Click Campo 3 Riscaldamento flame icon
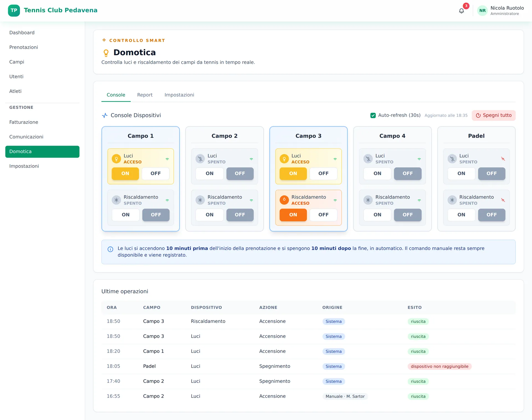The height and width of the screenshot is (420, 532). pyautogui.click(x=284, y=200)
